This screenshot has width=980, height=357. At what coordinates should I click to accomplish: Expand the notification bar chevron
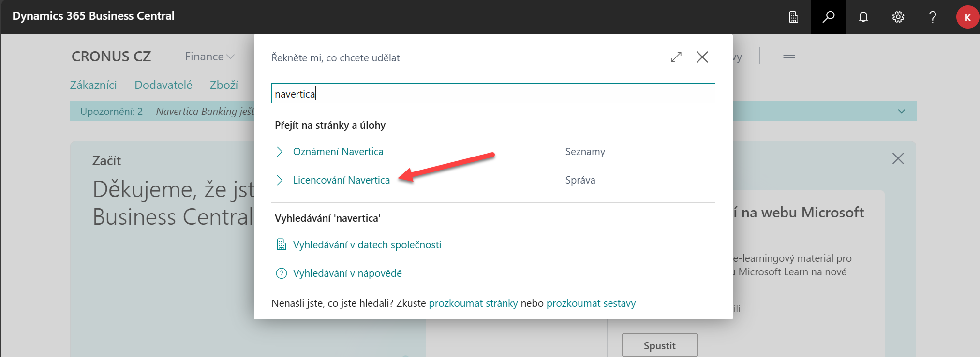tap(902, 111)
